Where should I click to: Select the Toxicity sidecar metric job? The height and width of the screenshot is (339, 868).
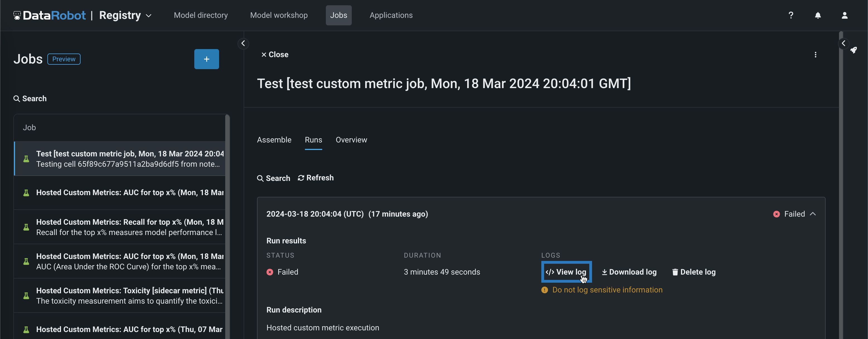click(x=129, y=296)
